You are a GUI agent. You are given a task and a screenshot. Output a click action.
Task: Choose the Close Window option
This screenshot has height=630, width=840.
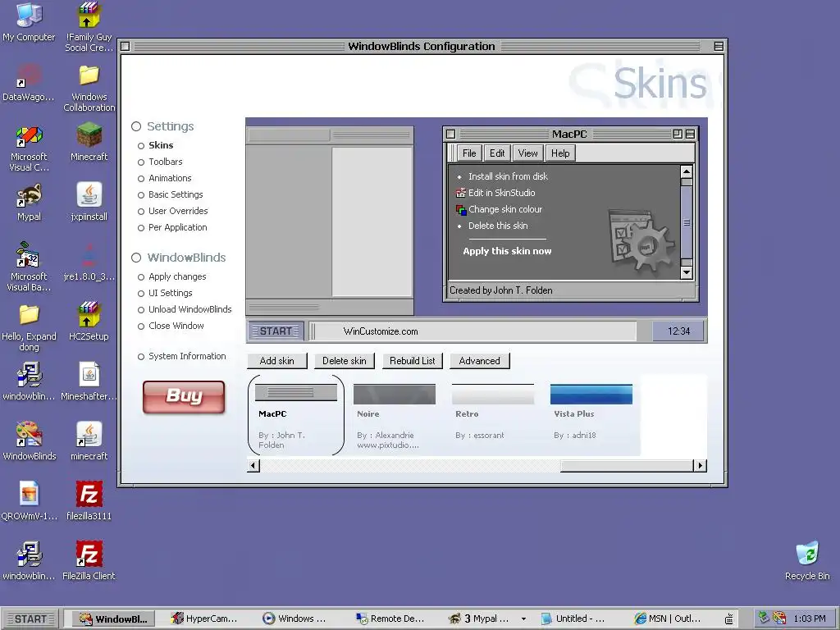171,326
